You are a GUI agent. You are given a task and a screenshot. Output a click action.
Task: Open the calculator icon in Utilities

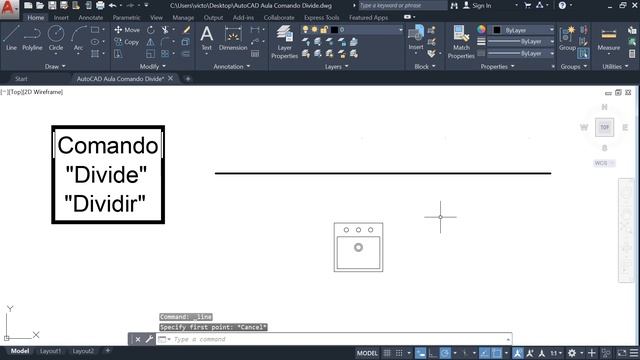click(632, 53)
